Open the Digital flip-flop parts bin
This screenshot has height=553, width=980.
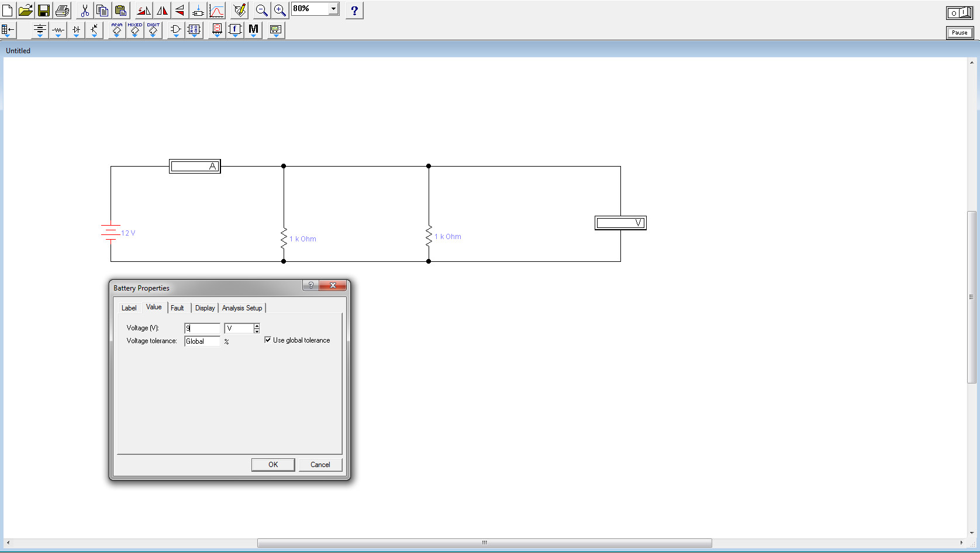pyautogui.click(x=194, y=30)
